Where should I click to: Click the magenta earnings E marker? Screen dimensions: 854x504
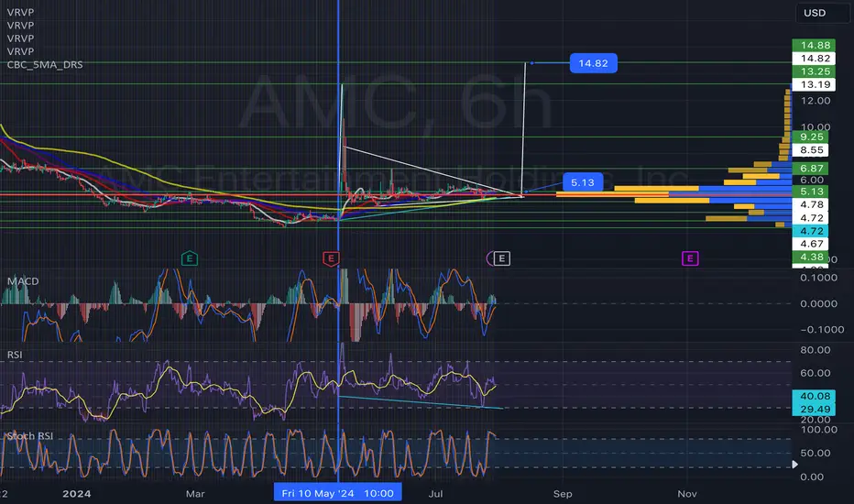tap(689, 258)
